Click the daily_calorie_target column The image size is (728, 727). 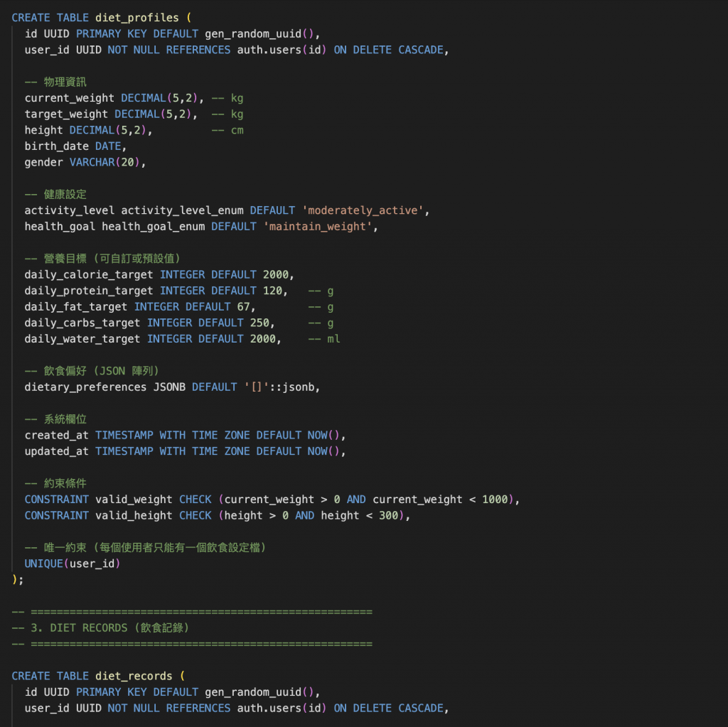coord(89,275)
